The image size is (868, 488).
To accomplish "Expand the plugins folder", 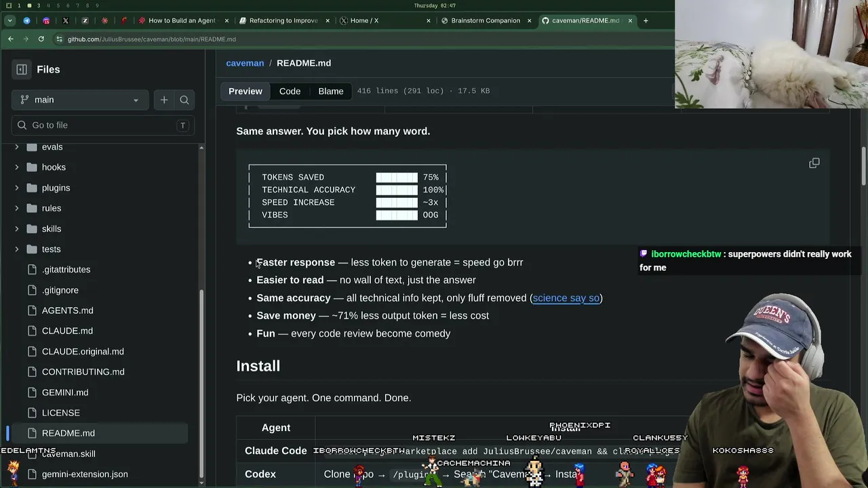I will (x=17, y=188).
